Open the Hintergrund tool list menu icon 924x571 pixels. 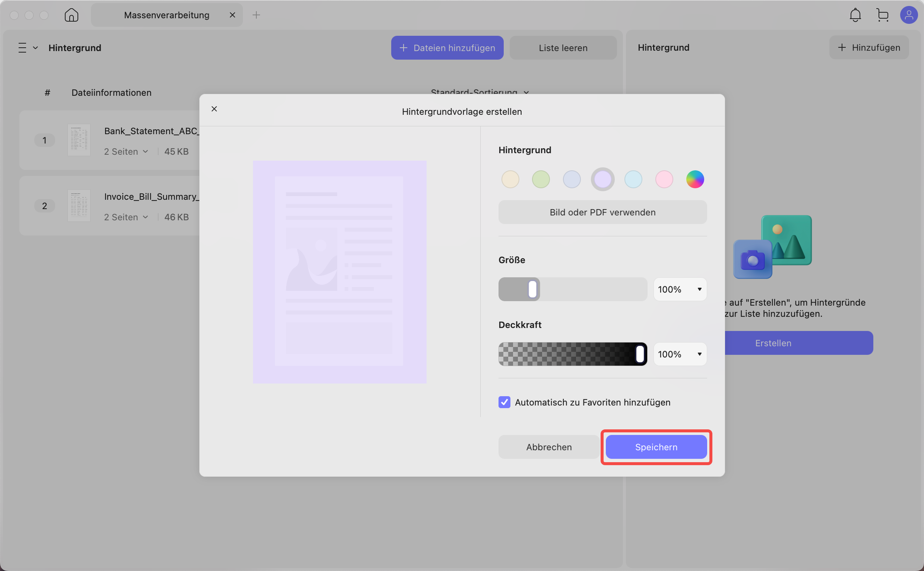(22, 48)
